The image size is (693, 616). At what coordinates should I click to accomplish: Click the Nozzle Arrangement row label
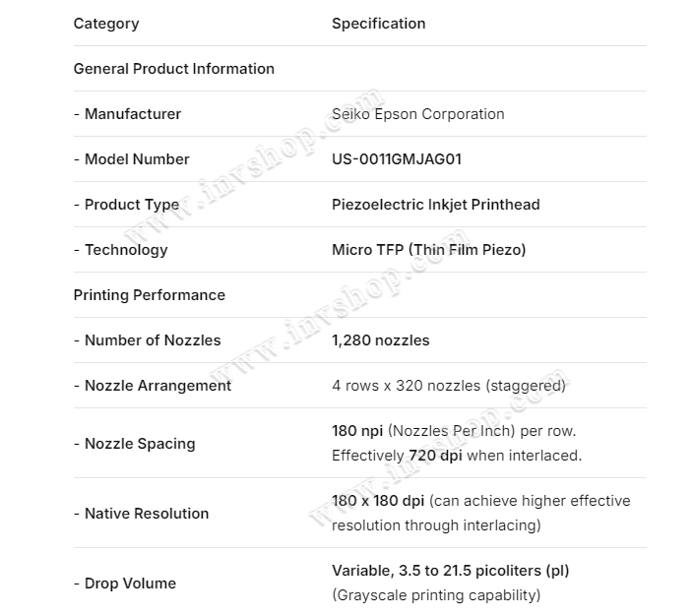tap(152, 386)
